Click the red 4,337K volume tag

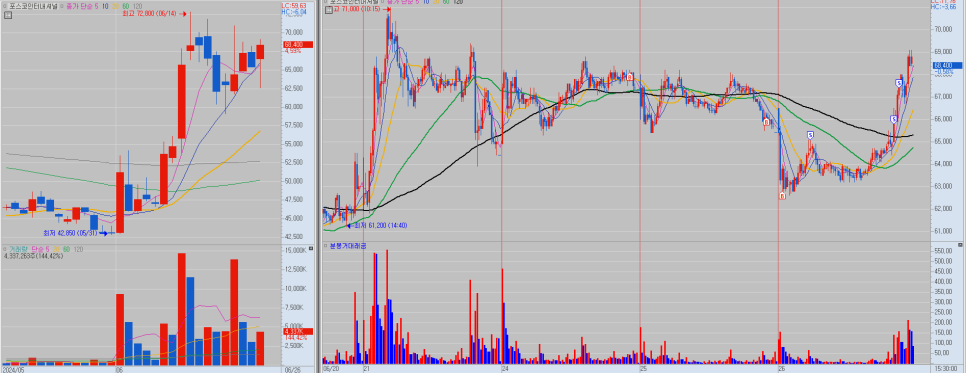point(298,331)
